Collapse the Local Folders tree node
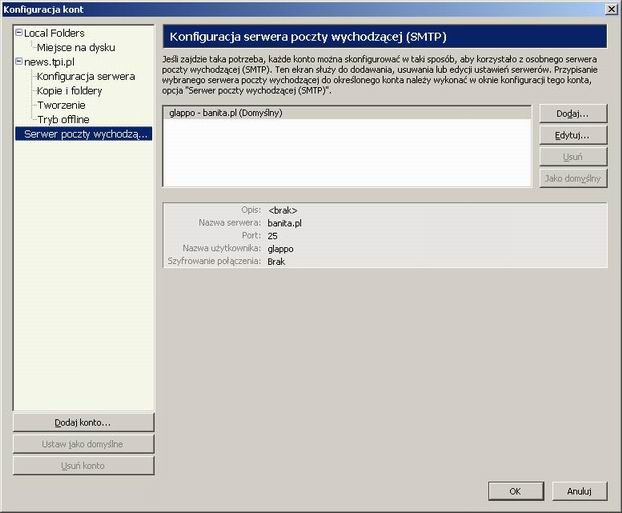 pyautogui.click(x=19, y=33)
